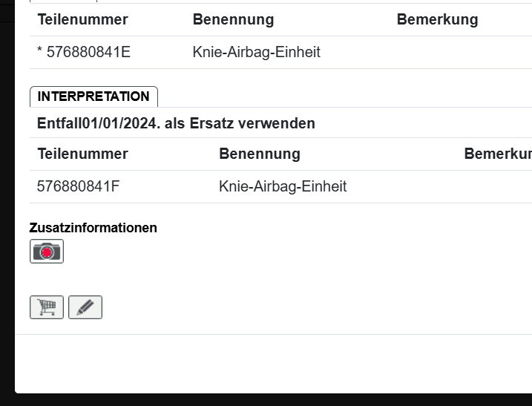Click the asterisk before 576880841E
532x406 pixels.
pos(39,53)
